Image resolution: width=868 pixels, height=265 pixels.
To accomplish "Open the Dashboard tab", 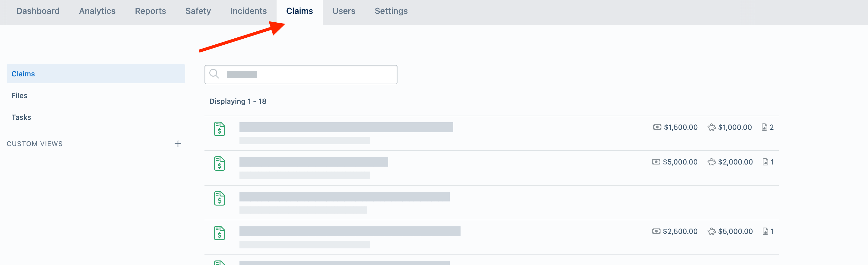I will (x=38, y=11).
